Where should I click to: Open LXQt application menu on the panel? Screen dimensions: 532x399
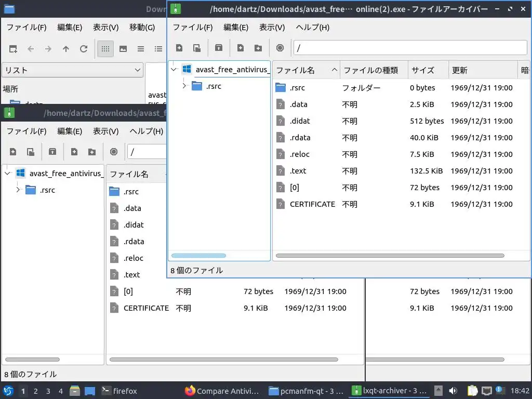[8, 391]
